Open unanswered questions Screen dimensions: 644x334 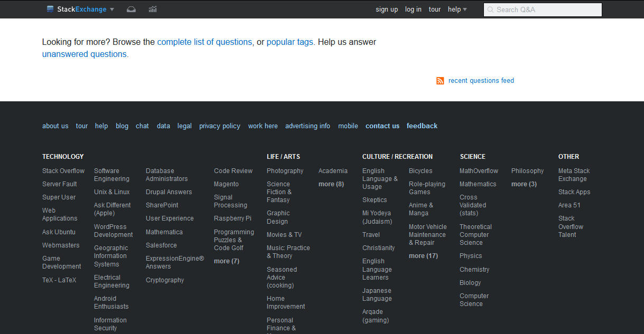84,54
